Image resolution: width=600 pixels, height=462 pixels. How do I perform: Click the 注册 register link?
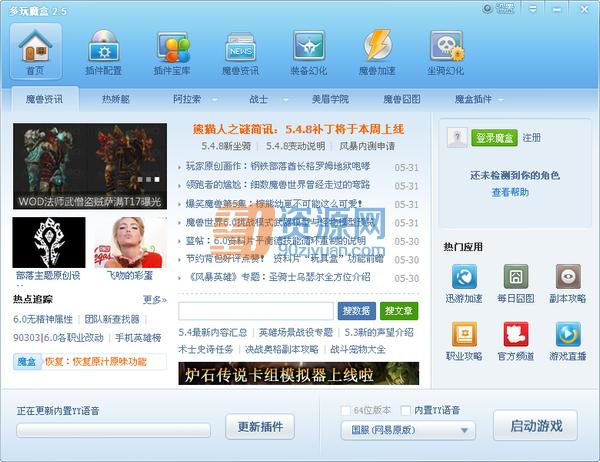point(532,138)
